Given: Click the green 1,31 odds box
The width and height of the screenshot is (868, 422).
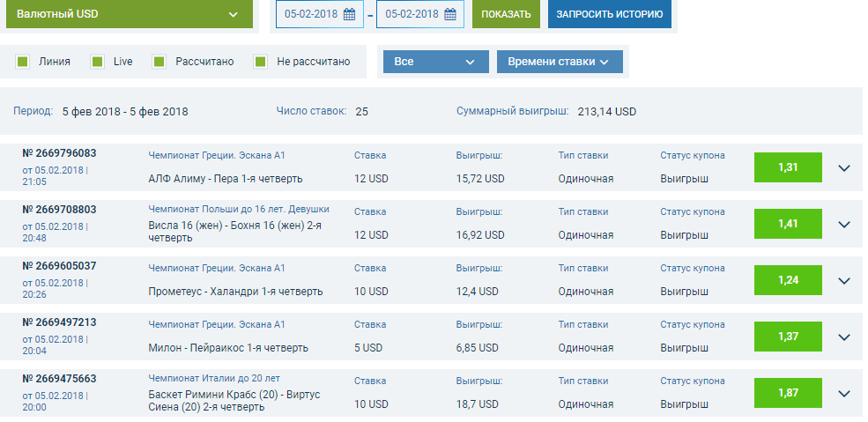Looking at the screenshot, I should click(x=788, y=167).
